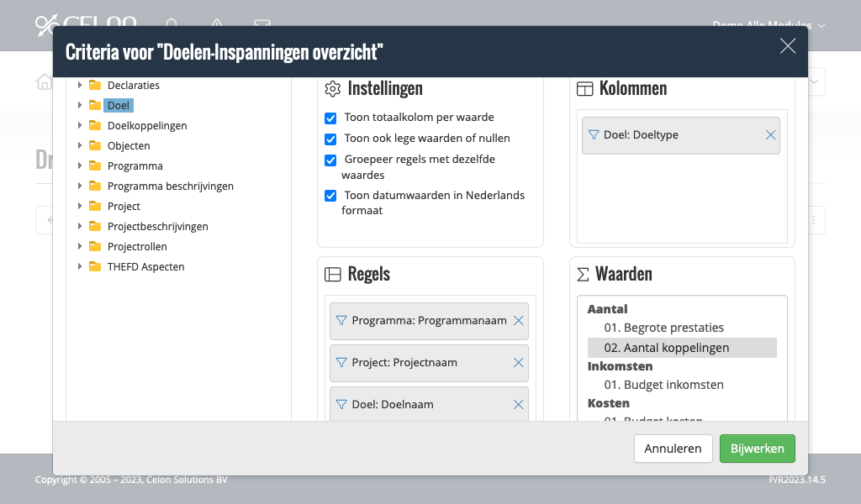Click the warning triangle icon in top bar
The image size is (861, 504).
point(216,23)
